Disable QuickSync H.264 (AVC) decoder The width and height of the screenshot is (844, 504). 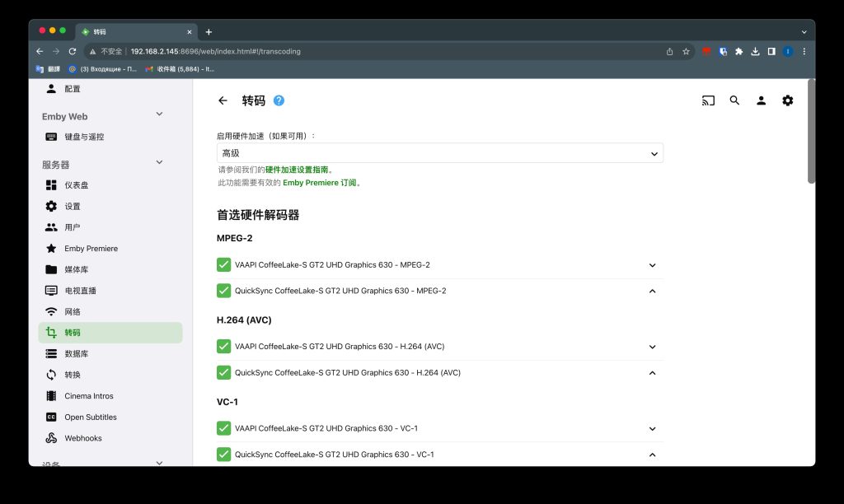pyautogui.click(x=223, y=372)
